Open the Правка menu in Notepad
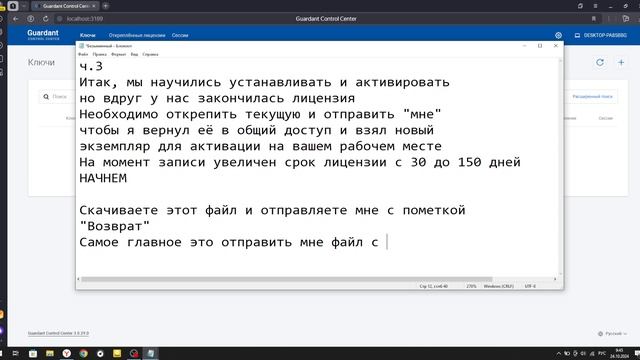The width and height of the screenshot is (640, 360). pos(99,54)
